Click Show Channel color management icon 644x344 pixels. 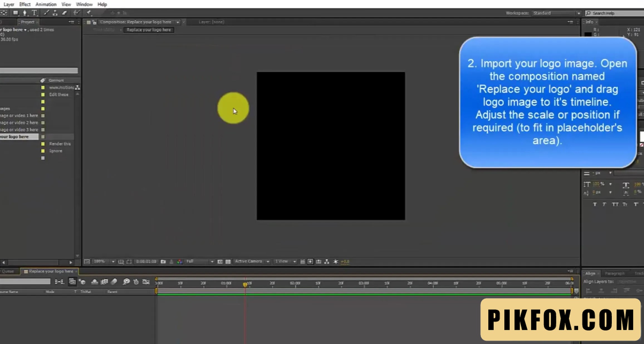(180, 262)
